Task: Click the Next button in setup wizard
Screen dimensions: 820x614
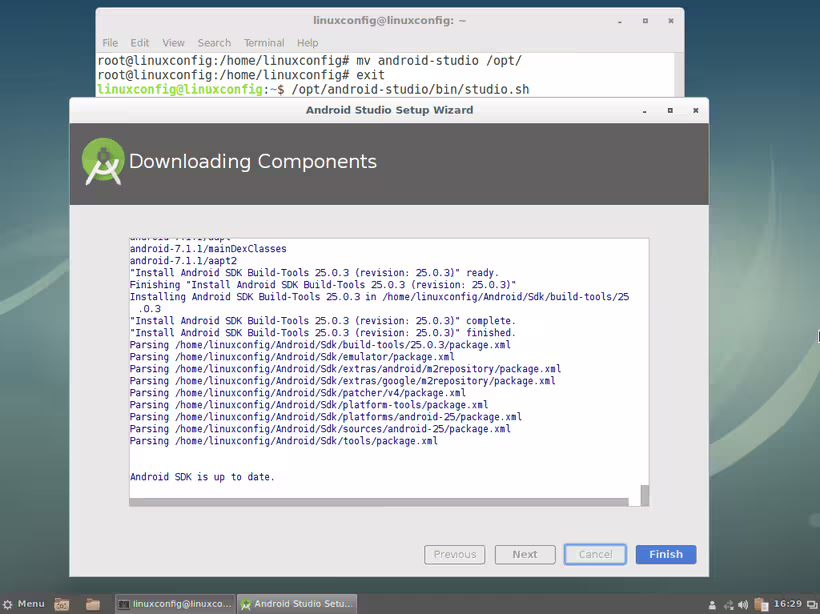Action: [525, 554]
